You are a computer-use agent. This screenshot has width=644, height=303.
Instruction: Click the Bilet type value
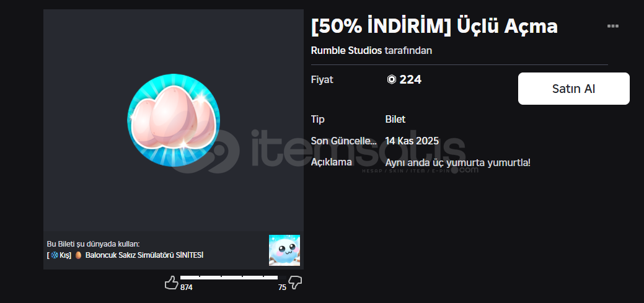tap(395, 120)
